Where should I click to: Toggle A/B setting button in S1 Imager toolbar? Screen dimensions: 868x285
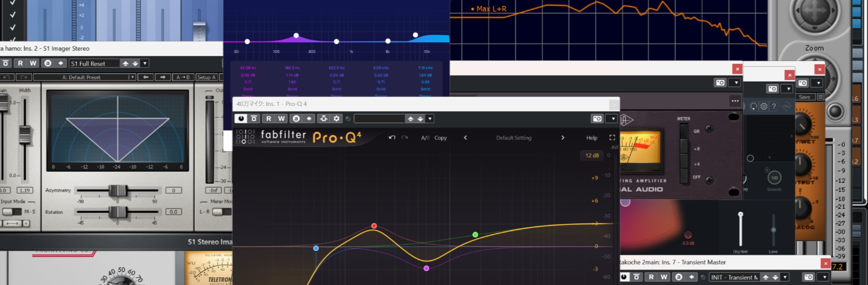tap(48, 63)
